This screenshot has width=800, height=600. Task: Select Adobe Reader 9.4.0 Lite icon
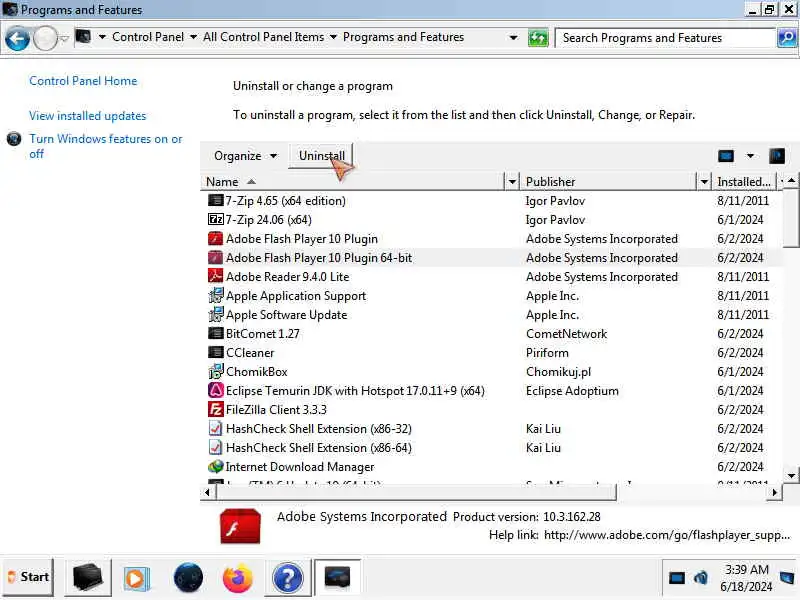click(216, 277)
